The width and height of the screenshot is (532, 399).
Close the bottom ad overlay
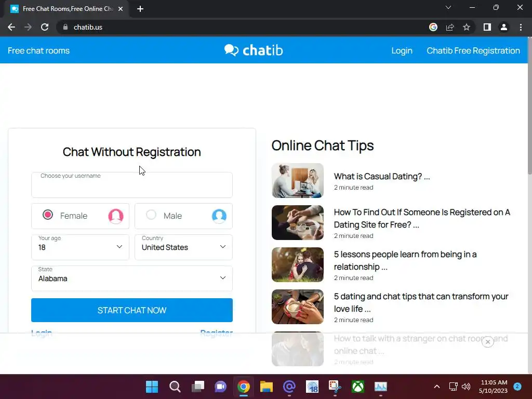[x=487, y=342]
